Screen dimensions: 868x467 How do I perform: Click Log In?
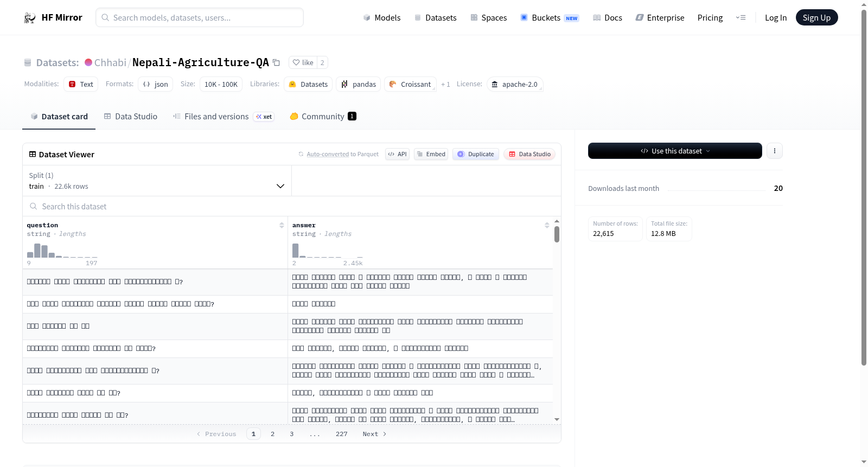pos(776,18)
